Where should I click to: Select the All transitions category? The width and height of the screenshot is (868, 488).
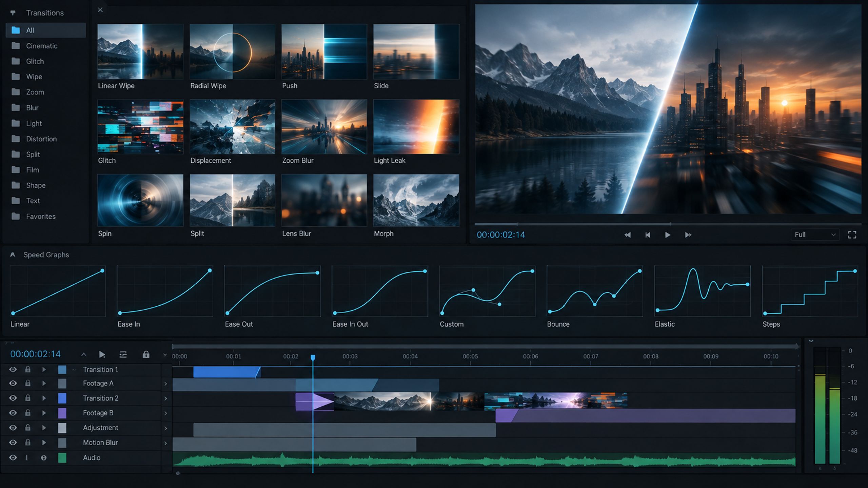[x=46, y=30]
